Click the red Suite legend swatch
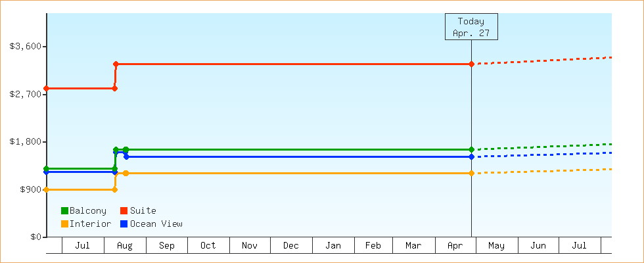This screenshot has height=263, width=644. click(124, 211)
